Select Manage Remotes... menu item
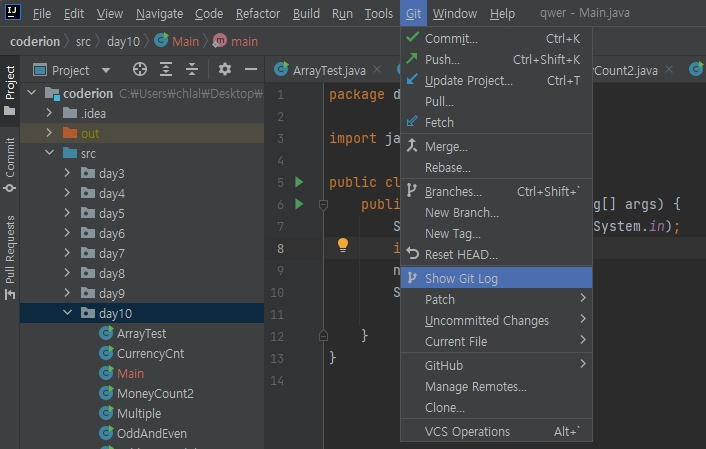 496,386
